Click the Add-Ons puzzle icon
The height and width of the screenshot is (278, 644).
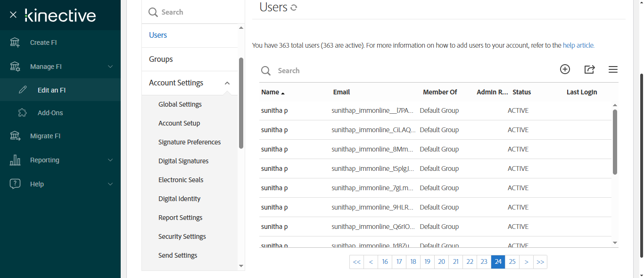(x=23, y=113)
